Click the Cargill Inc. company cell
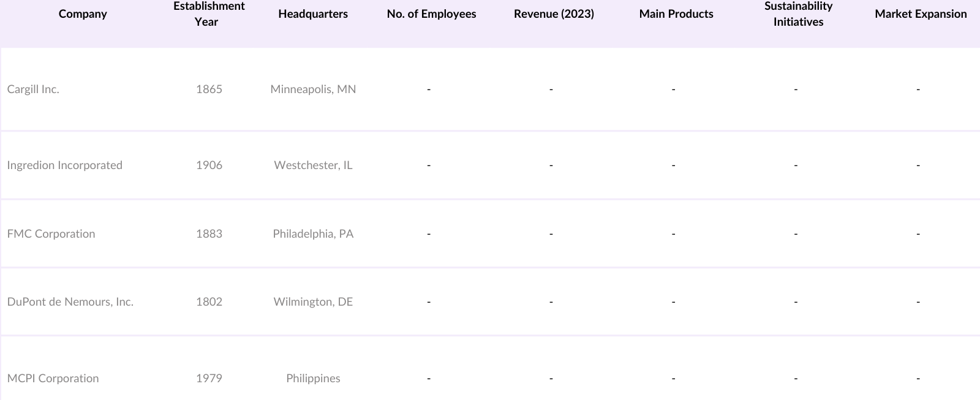Viewport: 980px width, 400px height. pyautogui.click(x=33, y=89)
